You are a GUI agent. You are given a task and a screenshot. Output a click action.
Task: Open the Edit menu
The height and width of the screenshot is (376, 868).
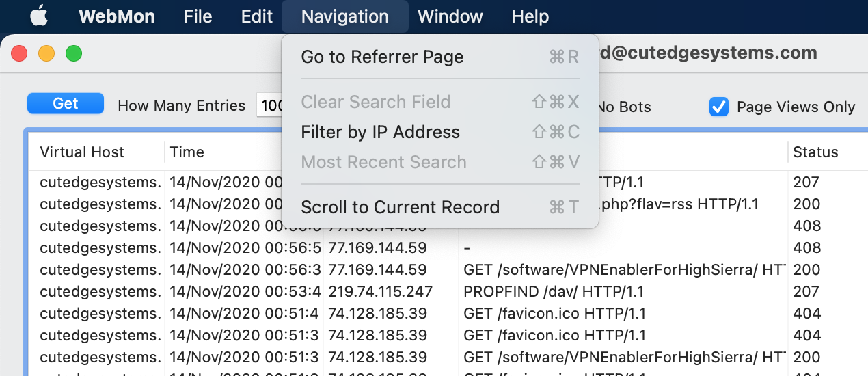coord(257,16)
